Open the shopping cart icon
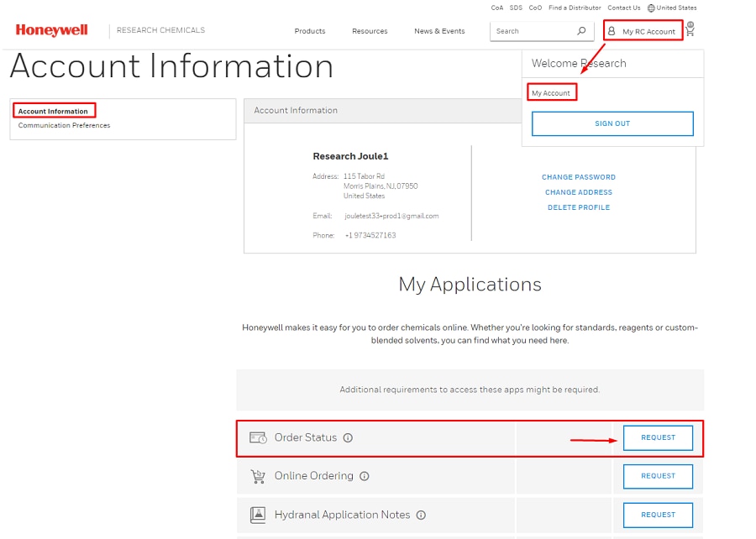The image size is (756, 539). (x=690, y=30)
